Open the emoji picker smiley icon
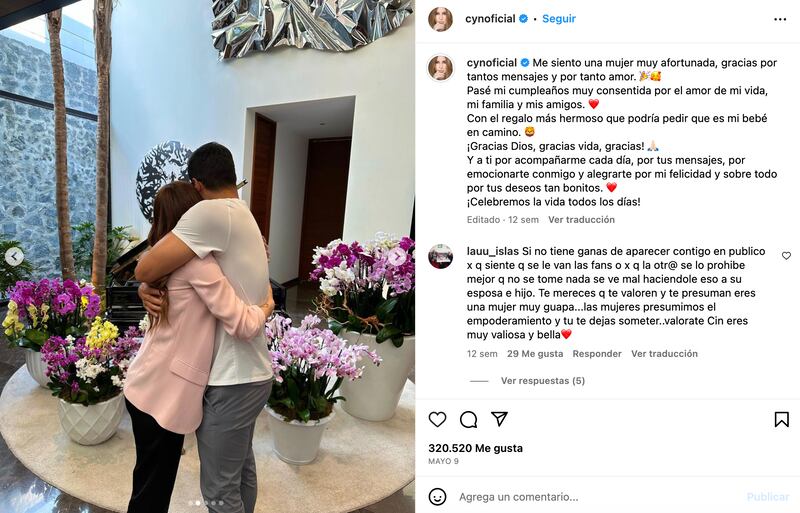The height and width of the screenshot is (513, 800). point(437,497)
